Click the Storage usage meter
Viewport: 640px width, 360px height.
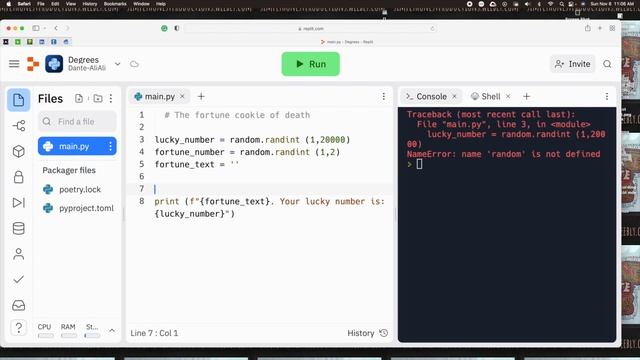(x=92, y=331)
